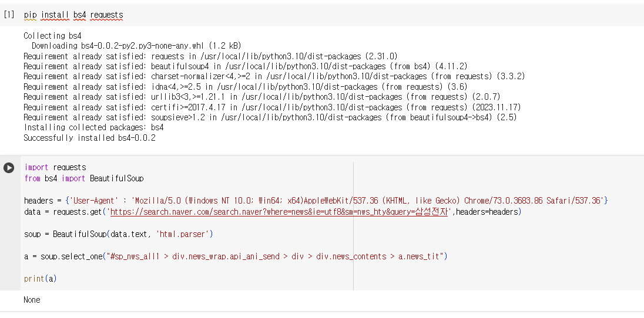Run the second code cell
The image size is (644, 318).
(9, 168)
